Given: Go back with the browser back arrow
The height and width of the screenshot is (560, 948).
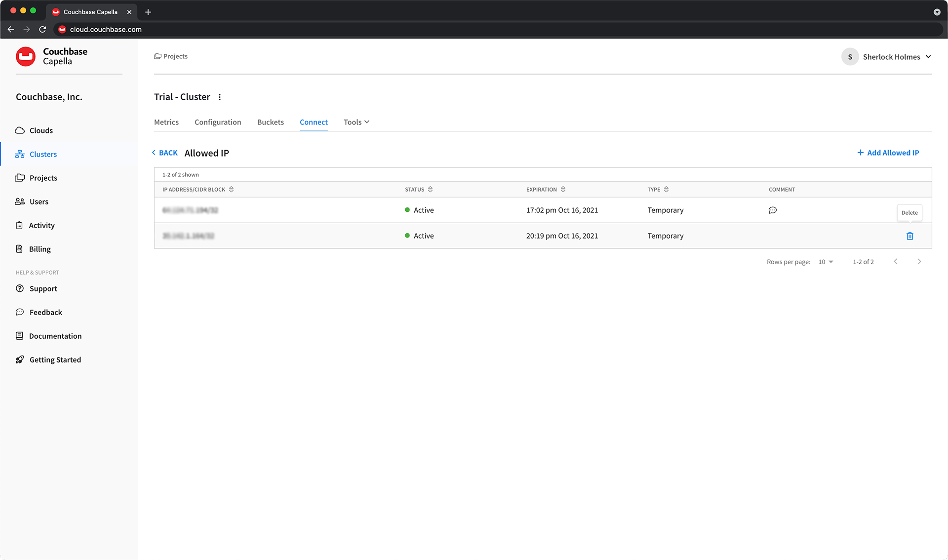Looking at the screenshot, I should point(11,30).
